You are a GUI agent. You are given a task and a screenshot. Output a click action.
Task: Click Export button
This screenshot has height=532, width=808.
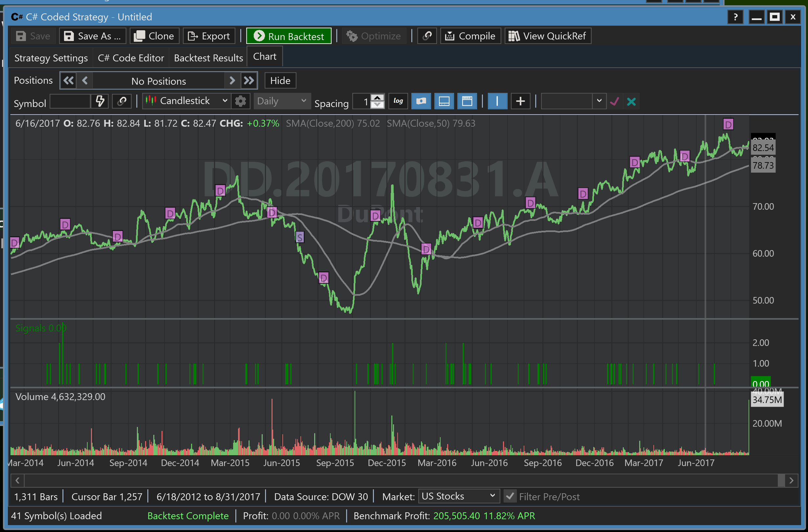coord(209,36)
